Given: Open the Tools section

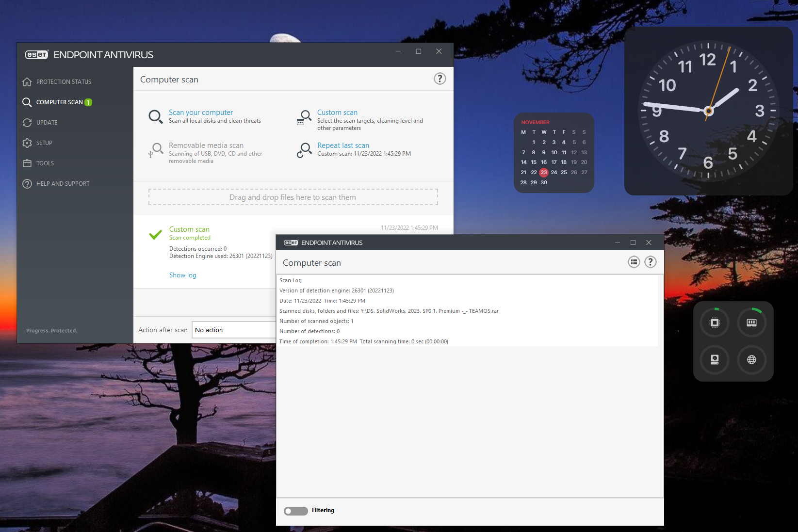Looking at the screenshot, I should (38, 163).
